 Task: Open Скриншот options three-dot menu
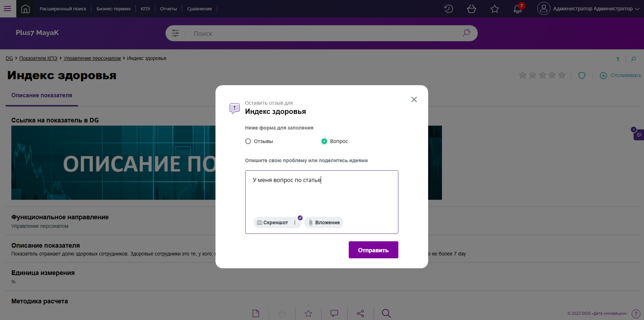coord(295,222)
